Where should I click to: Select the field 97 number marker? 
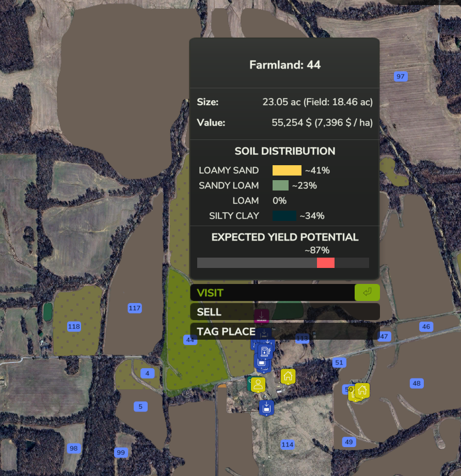400,76
